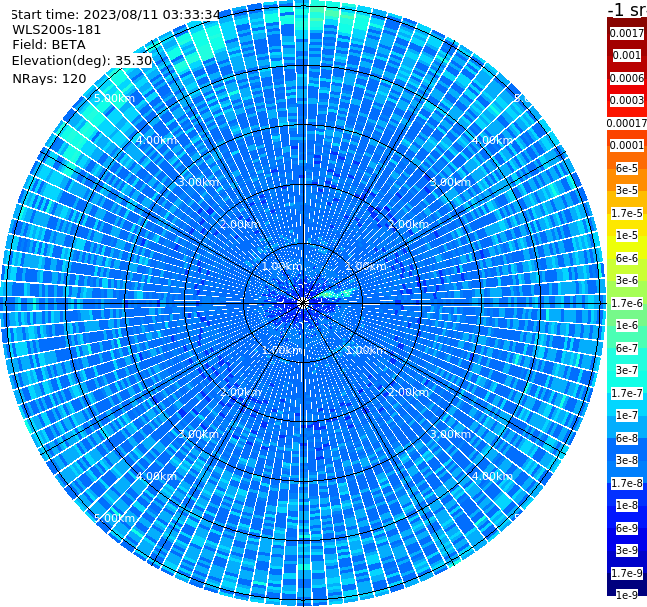Select the Elevation(deg): 35.30 text

[82, 61]
